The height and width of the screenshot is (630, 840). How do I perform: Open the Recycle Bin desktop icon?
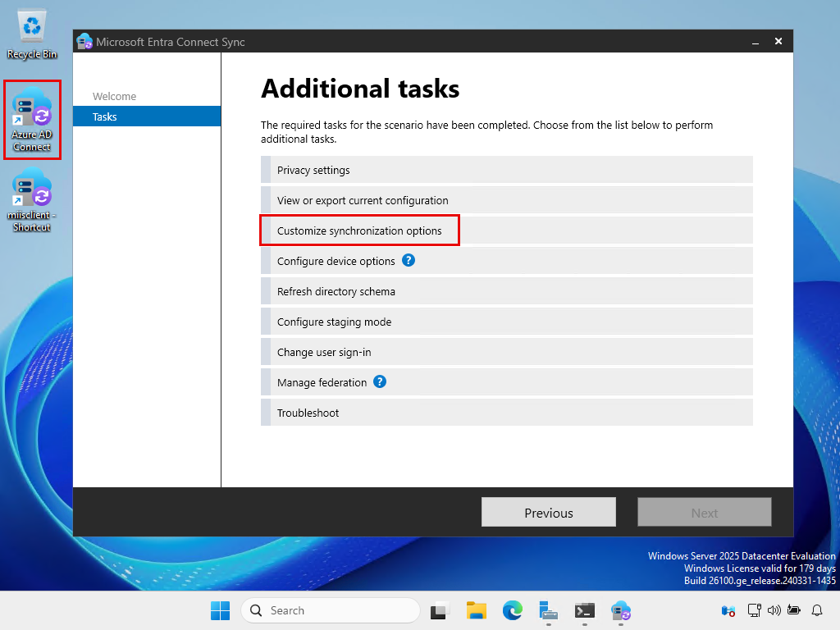32,34
